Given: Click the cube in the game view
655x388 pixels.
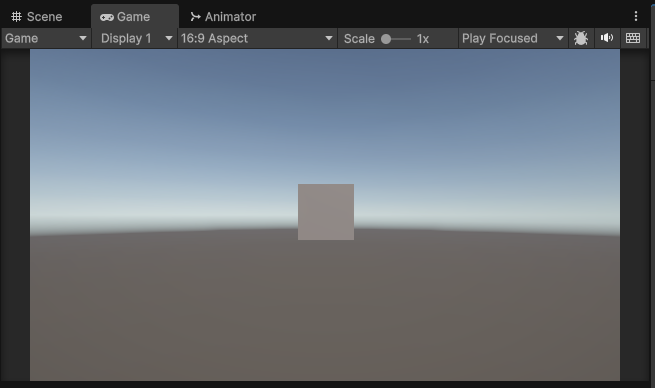Looking at the screenshot, I should [326, 212].
